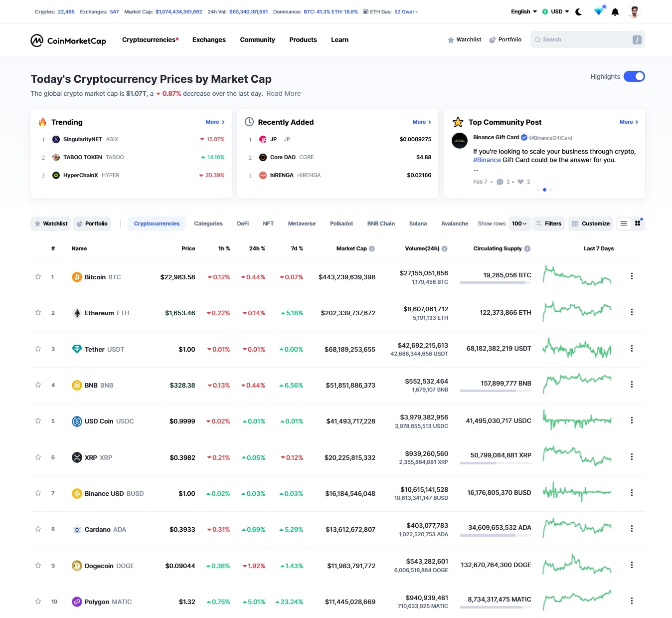
Task: Click Bitcoin circulating supply progress bar
Action: [496, 283]
